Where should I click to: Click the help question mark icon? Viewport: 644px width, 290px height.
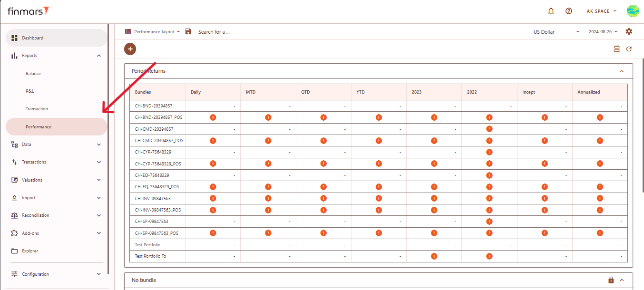click(x=568, y=11)
